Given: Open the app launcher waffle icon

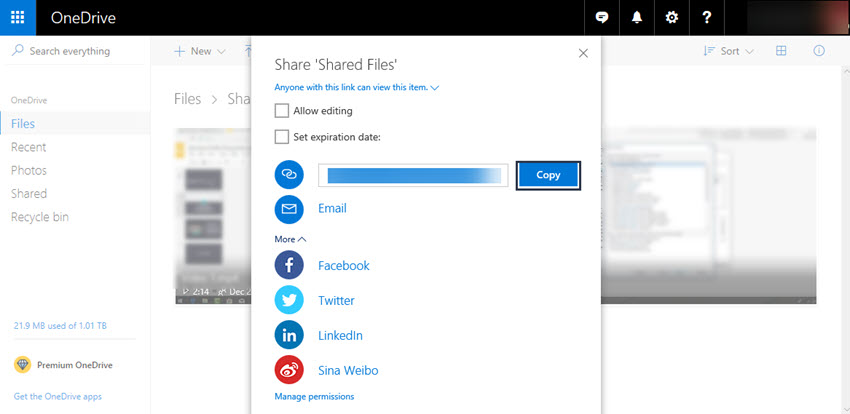Looking at the screenshot, I should [17, 17].
